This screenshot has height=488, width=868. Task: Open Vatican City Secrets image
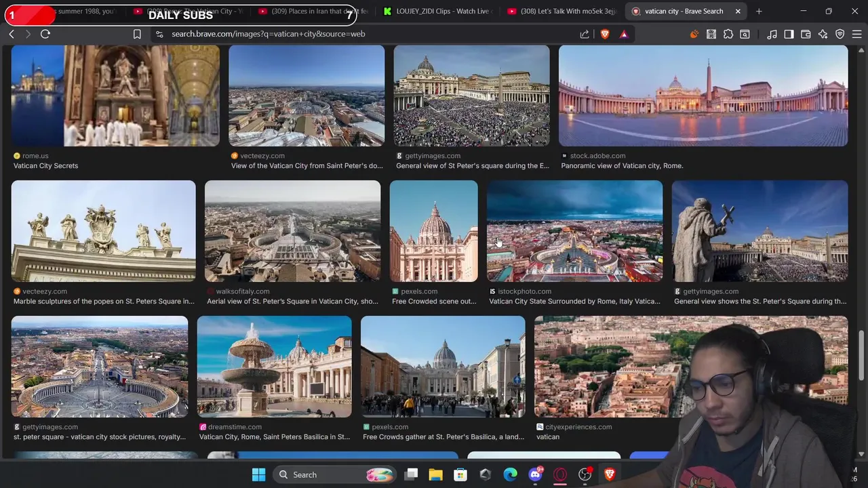click(115, 96)
